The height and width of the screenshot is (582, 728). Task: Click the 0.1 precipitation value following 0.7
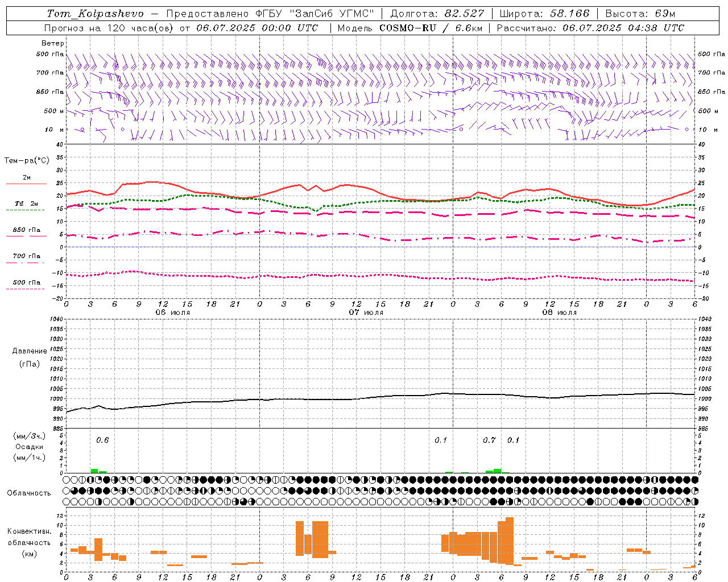pyautogui.click(x=513, y=440)
